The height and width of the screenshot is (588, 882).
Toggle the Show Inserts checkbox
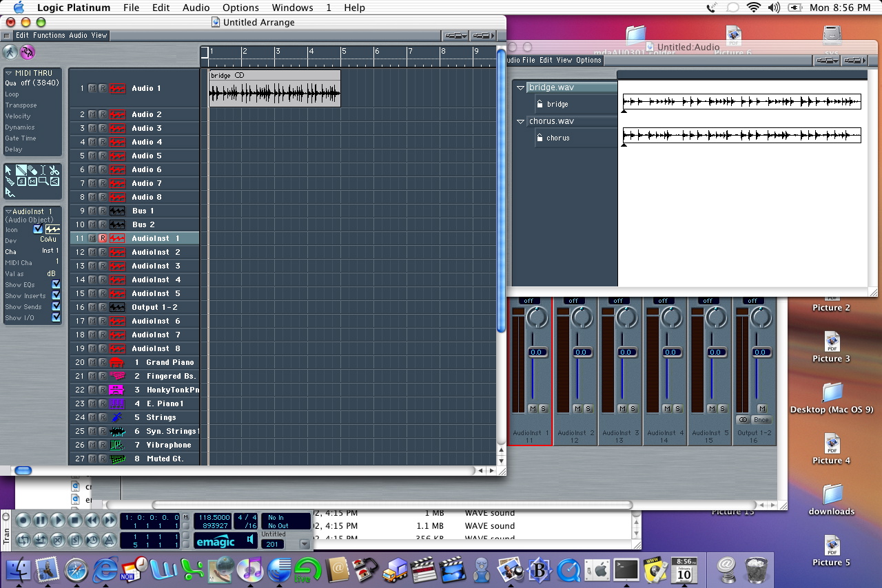(56, 295)
